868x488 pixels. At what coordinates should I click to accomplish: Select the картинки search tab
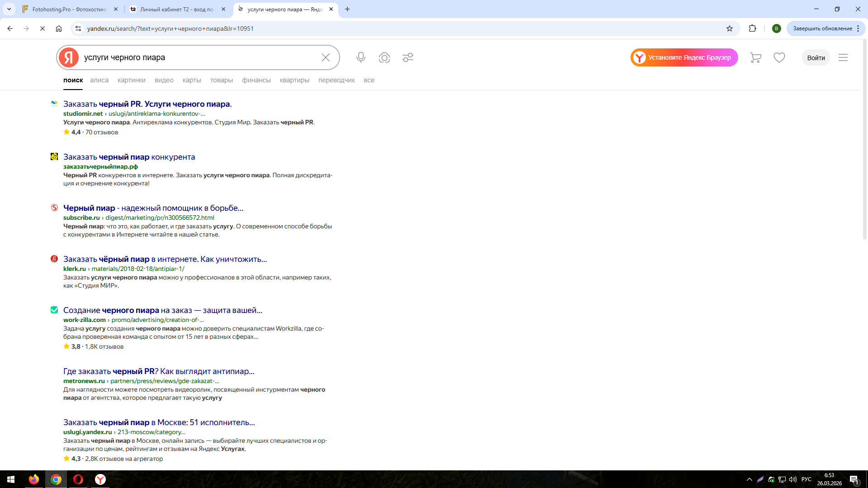tap(132, 80)
